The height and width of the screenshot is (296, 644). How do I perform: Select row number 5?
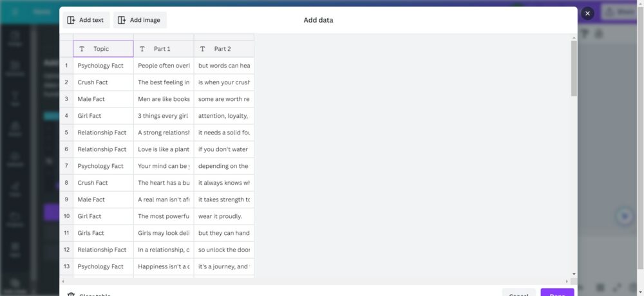[x=66, y=133]
